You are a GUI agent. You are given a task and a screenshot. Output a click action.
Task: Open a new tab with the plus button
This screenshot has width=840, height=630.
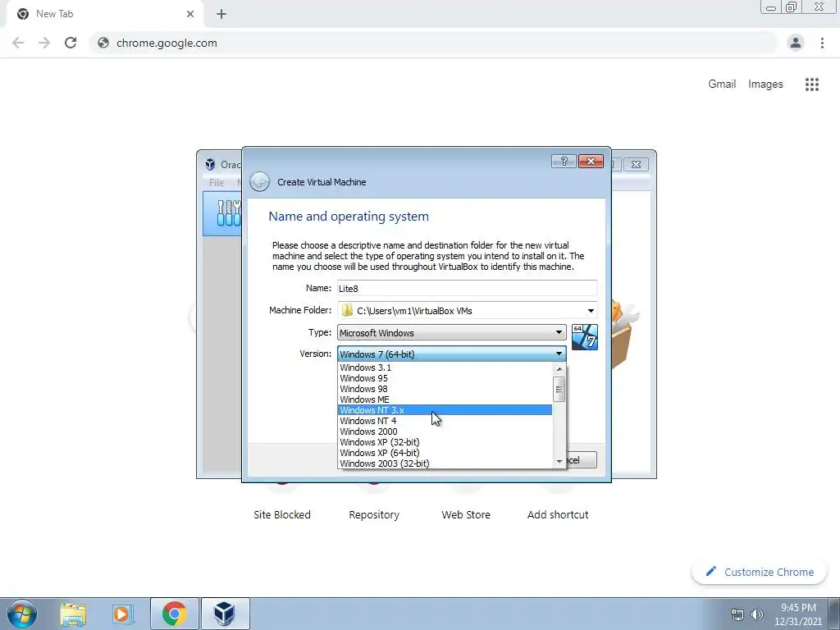[221, 14]
